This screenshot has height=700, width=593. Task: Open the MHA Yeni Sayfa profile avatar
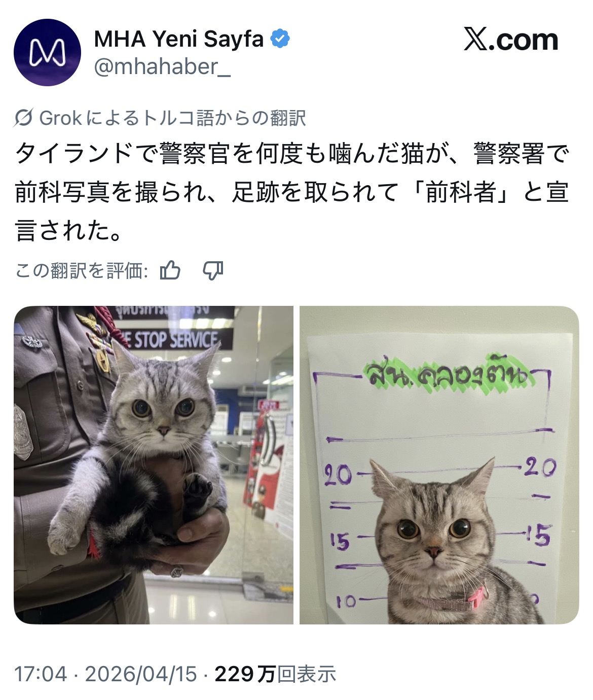pos(47,52)
